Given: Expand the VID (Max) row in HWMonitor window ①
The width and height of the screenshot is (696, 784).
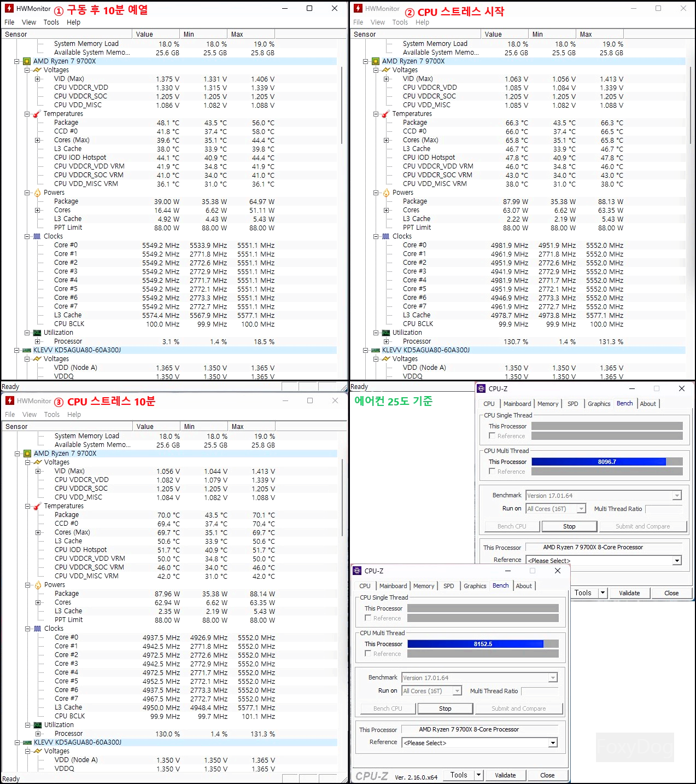Looking at the screenshot, I should [x=38, y=79].
